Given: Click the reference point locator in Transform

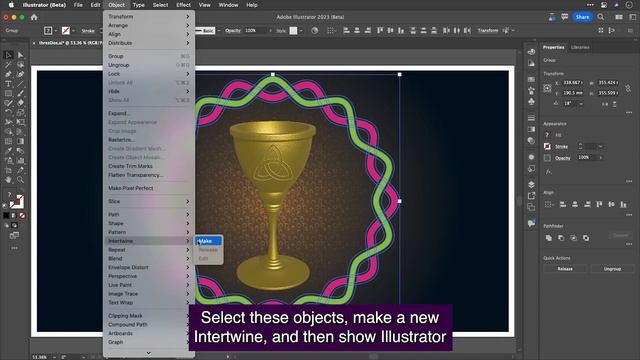Looking at the screenshot, I should pyautogui.click(x=547, y=88).
